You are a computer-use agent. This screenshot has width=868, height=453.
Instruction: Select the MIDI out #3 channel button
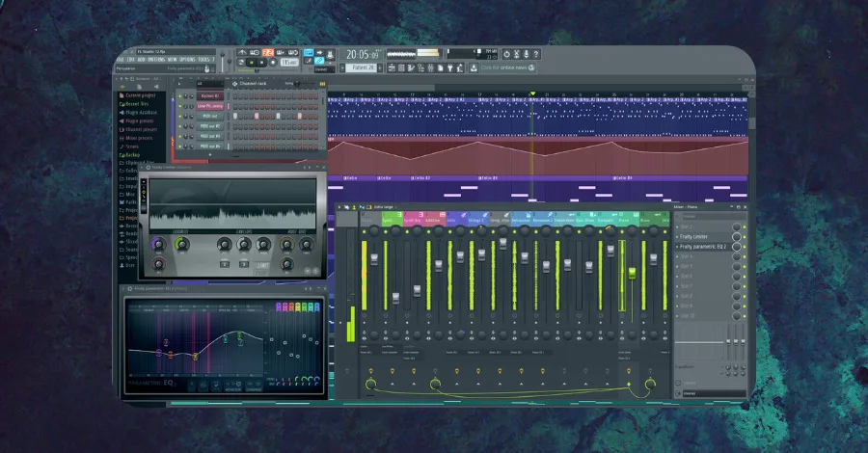tap(210, 136)
